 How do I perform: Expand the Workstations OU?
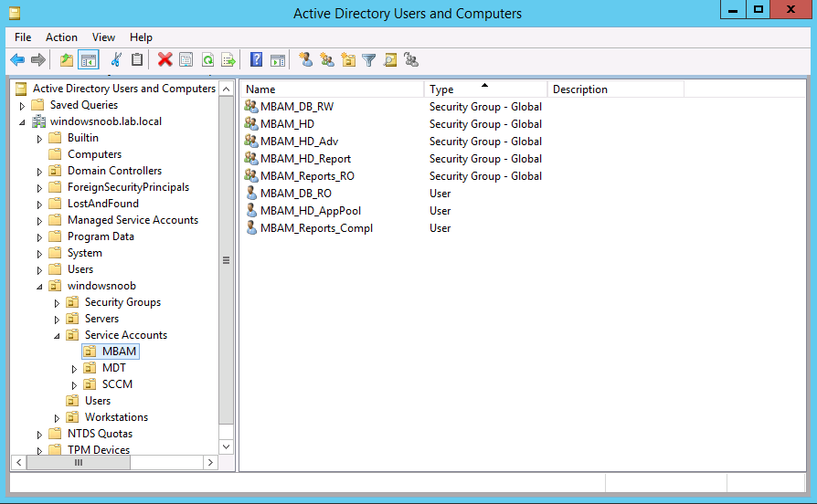[57, 418]
